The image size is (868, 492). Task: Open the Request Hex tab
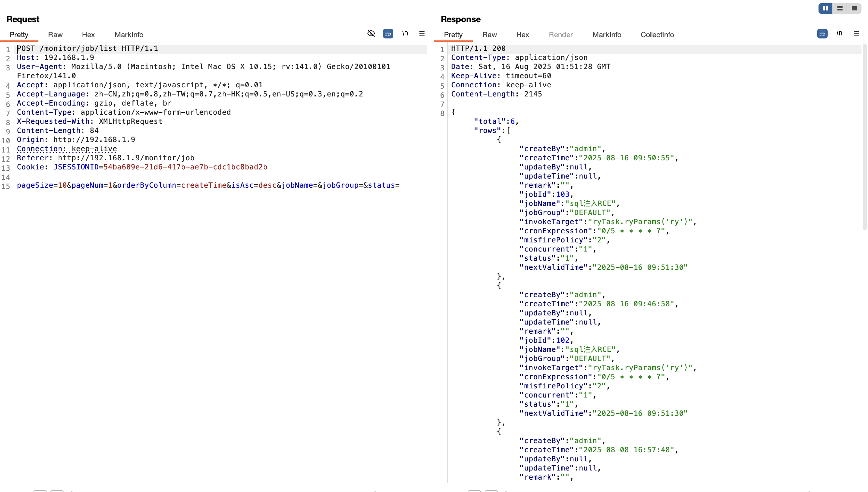(x=88, y=35)
